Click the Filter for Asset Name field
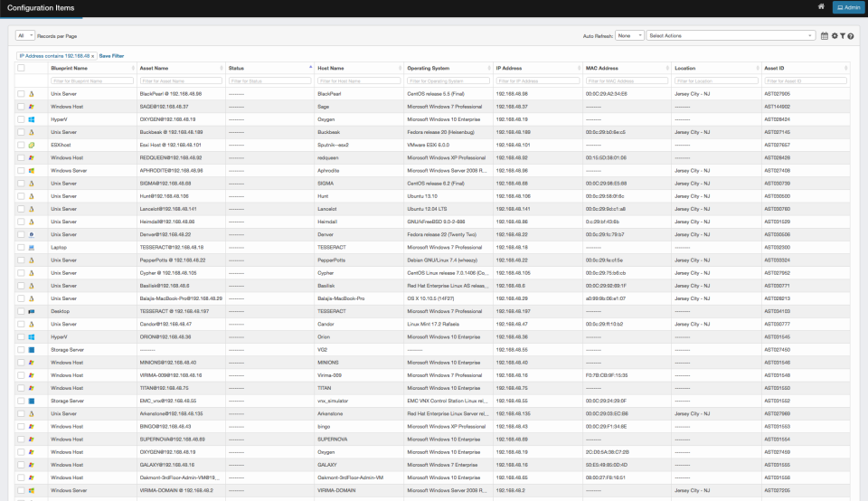 [181, 80]
